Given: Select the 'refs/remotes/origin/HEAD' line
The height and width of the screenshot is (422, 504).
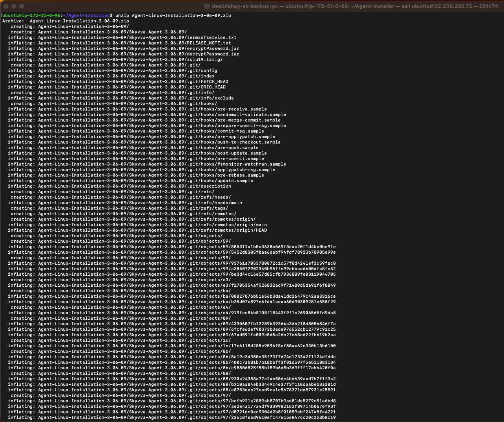Looking at the screenshot, I should pyautogui.click(x=137, y=230).
